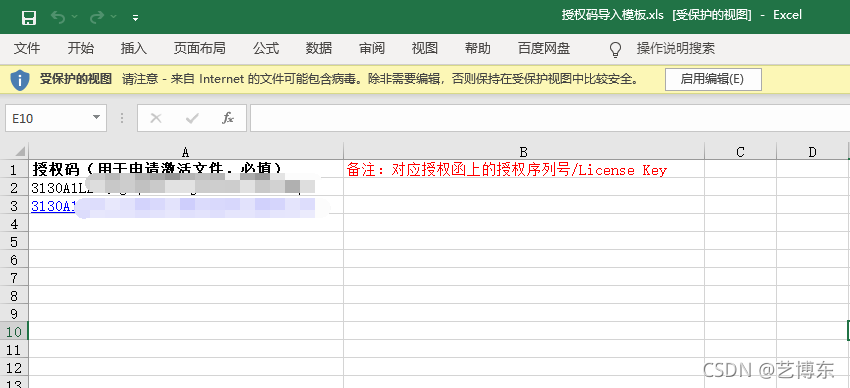
Task: Open the 公式 tab
Action: coord(266,48)
